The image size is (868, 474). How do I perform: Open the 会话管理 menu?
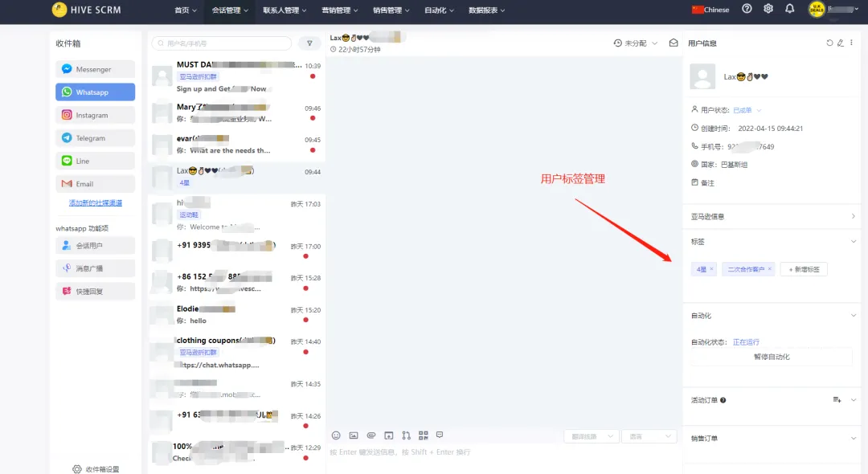pyautogui.click(x=230, y=10)
